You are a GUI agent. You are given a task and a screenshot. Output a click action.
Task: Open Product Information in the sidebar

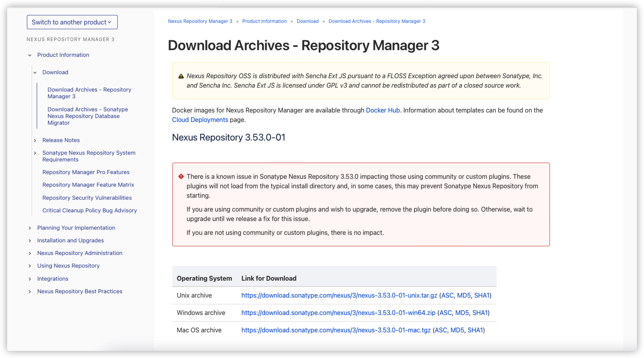coord(63,55)
